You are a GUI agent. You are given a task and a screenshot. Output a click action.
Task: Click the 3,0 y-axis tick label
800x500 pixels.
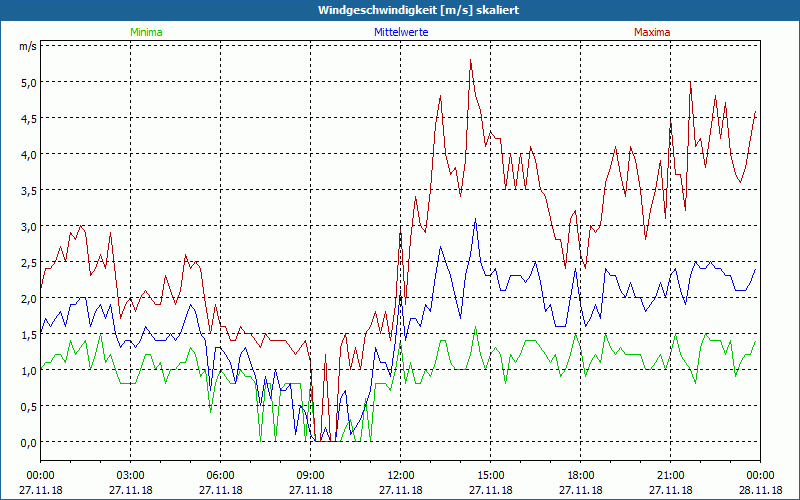28,226
